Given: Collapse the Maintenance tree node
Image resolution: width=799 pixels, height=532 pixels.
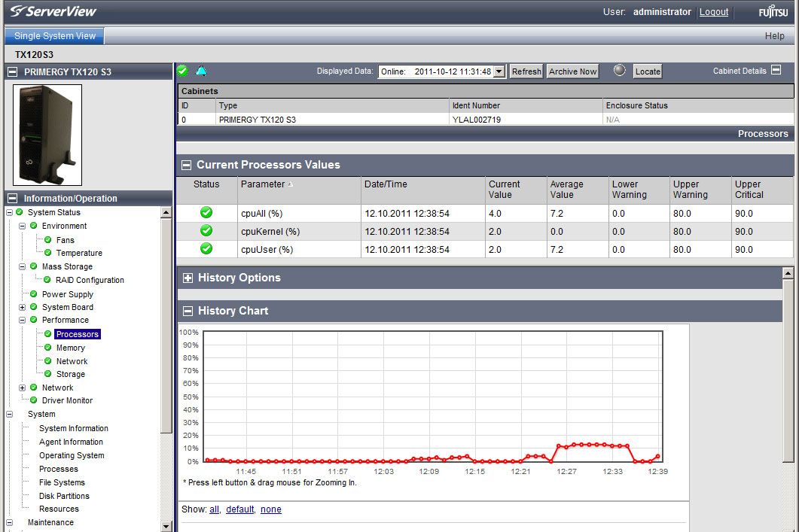Looking at the screenshot, I should (9, 523).
